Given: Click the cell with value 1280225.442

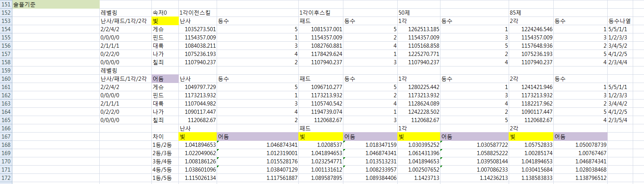Looking at the screenshot, I should [419, 87].
